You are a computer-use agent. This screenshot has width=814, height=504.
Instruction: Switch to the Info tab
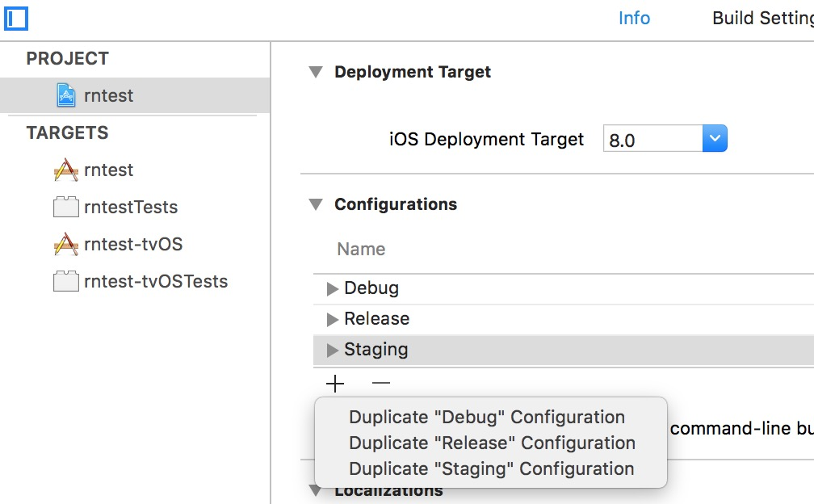pyautogui.click(x=634, y=18)
